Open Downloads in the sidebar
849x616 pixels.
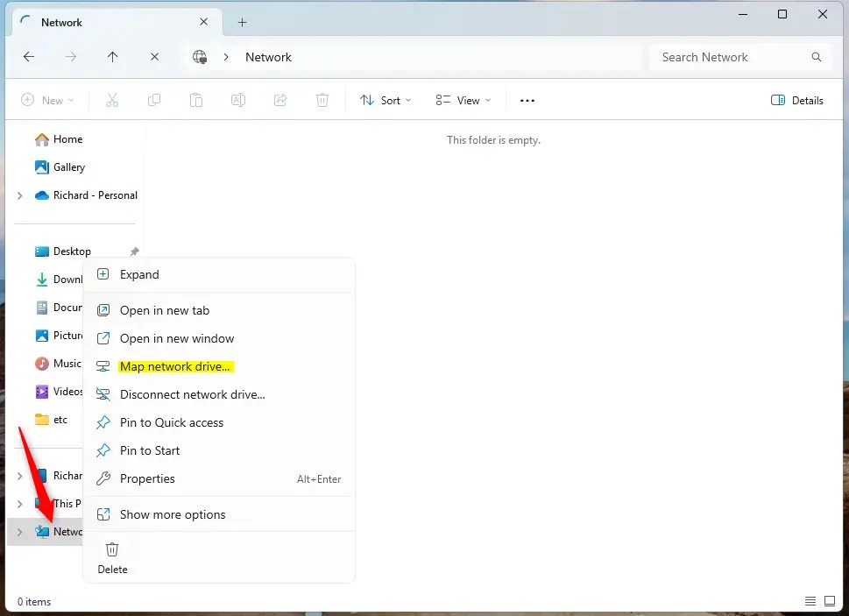tap(59, 280)
